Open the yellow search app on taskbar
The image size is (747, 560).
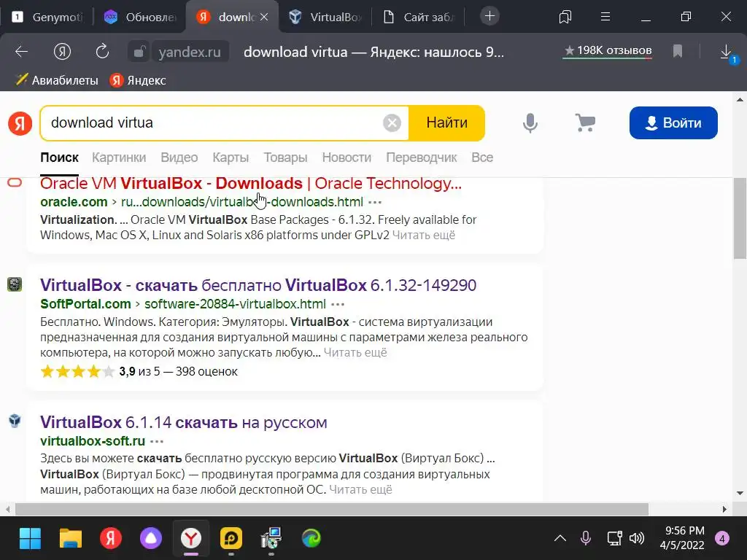tap(231, 539)
